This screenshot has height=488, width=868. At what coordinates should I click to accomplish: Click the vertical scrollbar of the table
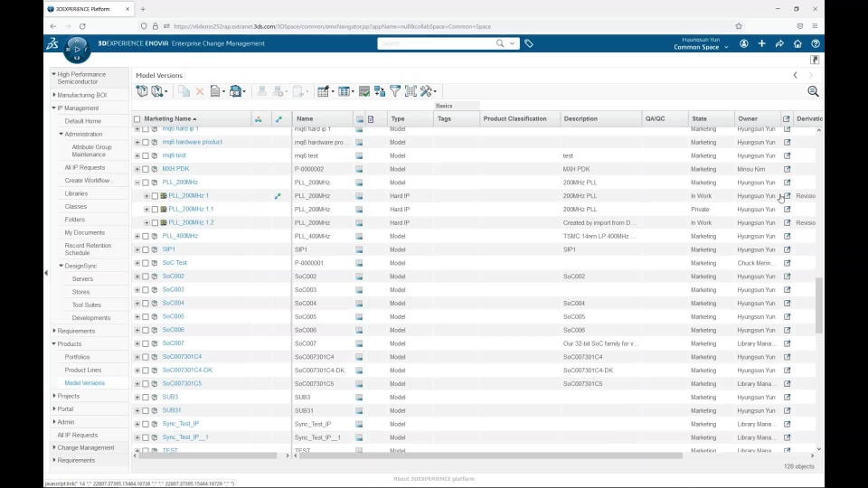pyautogui.click(x=819, y=305)
